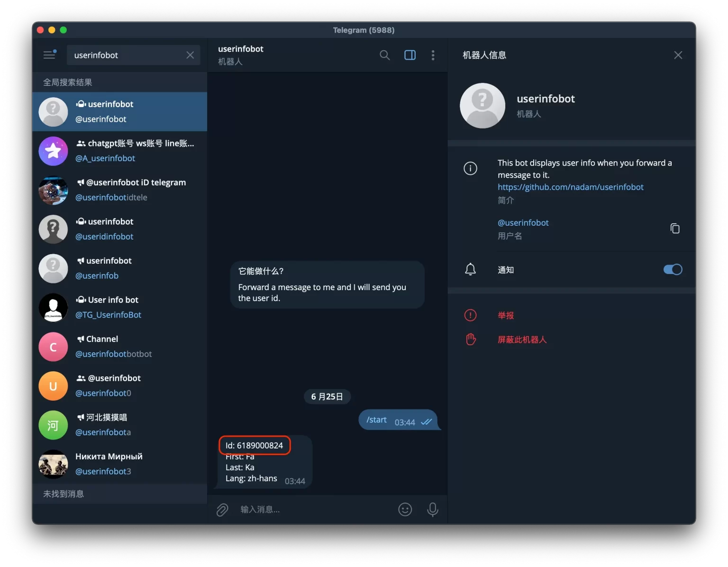This screenshot has height=567, width=728.
Task: Copy the @userinfobot username
Action: pos(675,229)
